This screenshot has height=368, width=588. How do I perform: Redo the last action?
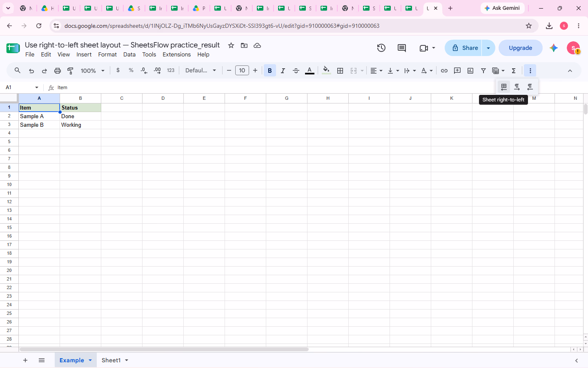click(45, 71)
